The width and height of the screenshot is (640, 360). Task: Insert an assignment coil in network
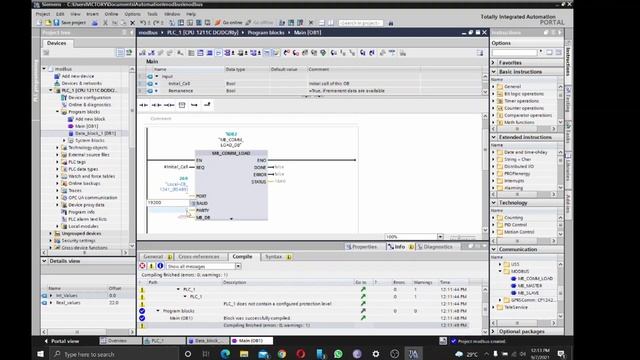coord(169,105)
